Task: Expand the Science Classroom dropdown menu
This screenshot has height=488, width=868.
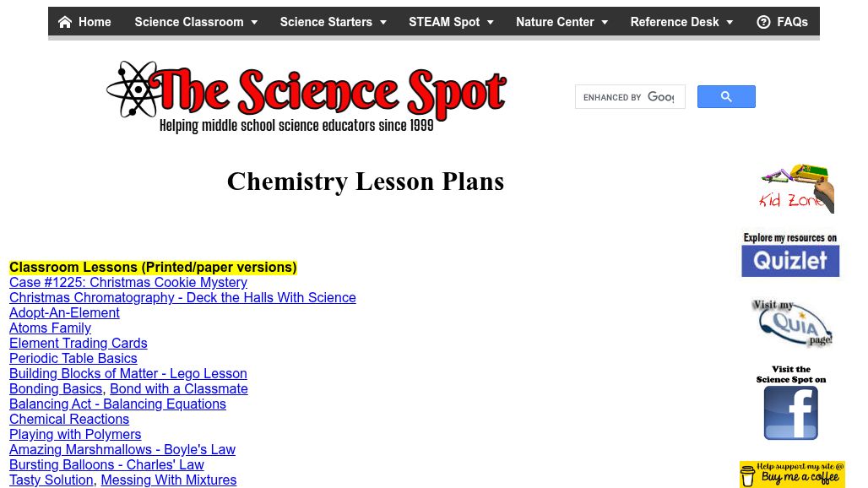Action: 196,22
